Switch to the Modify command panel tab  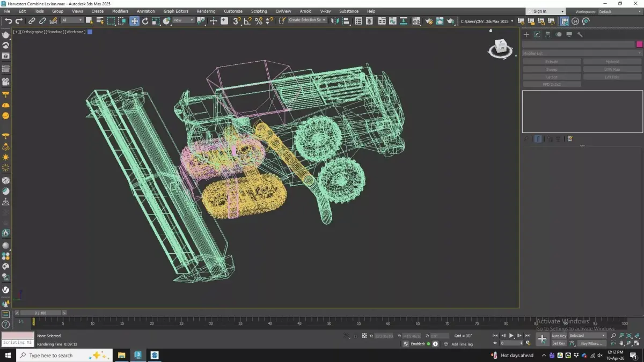537,34
